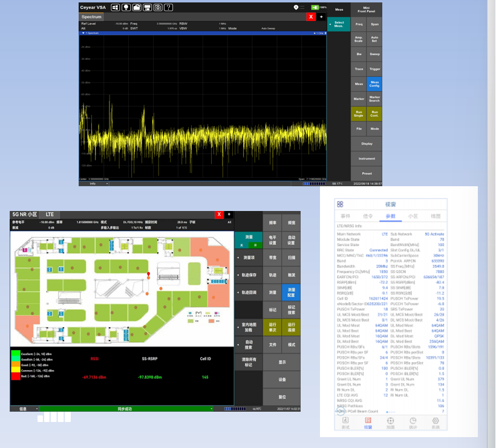Open the folder icon in VSA toolbar

click(137, 7)
